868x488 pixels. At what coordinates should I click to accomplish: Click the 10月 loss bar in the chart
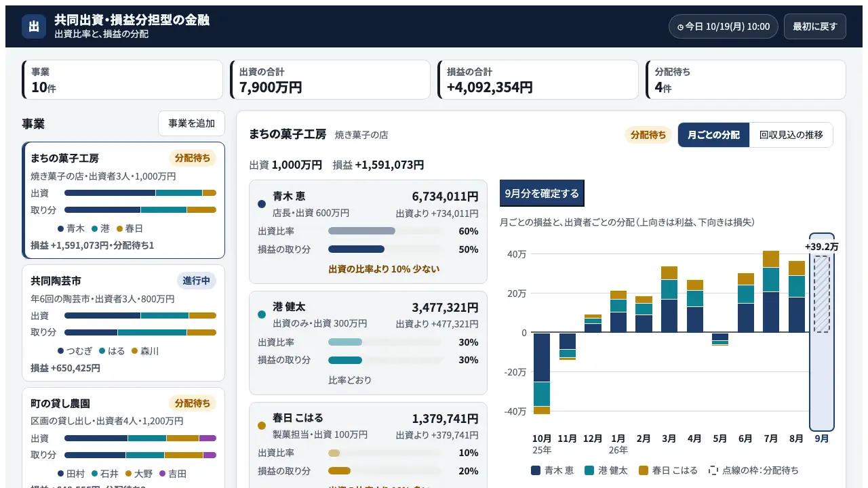coord(542,373)
